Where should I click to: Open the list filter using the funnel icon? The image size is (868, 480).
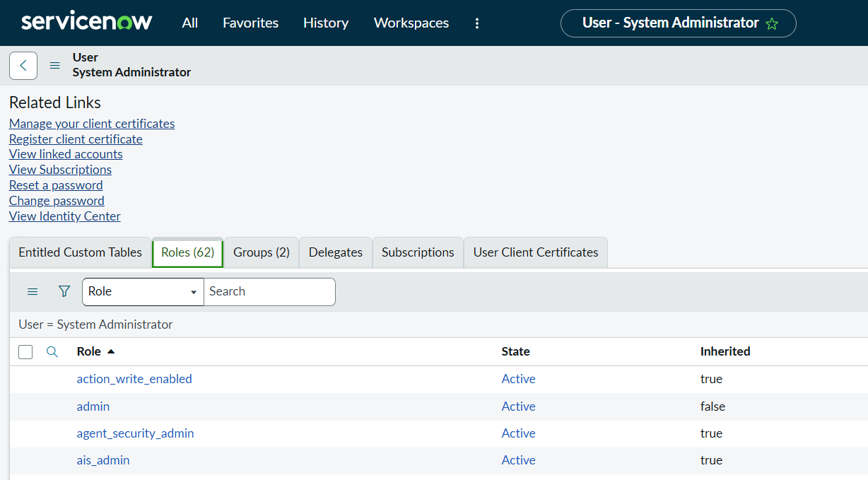pyautogui.click(x=64, y=291)
